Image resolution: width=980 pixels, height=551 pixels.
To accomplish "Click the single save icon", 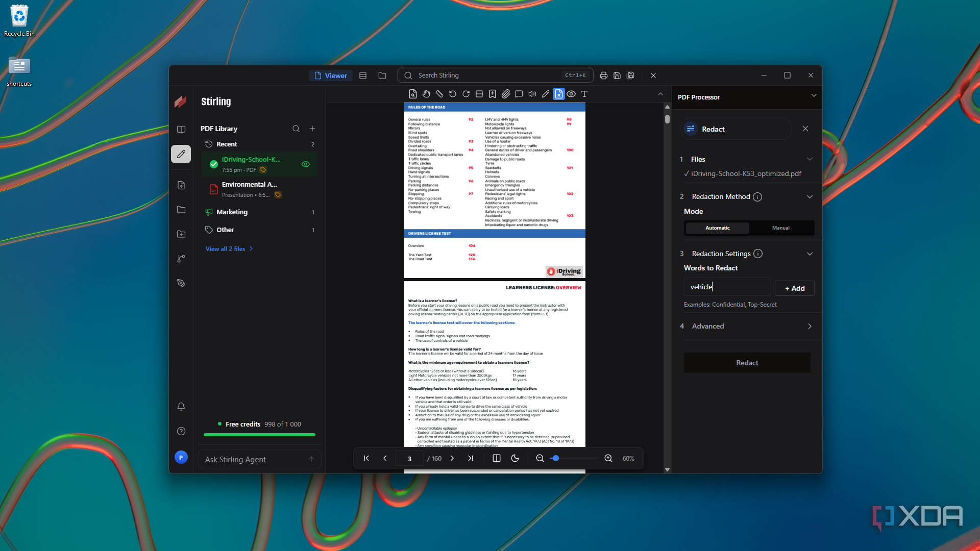I will (x=617, y=76).
